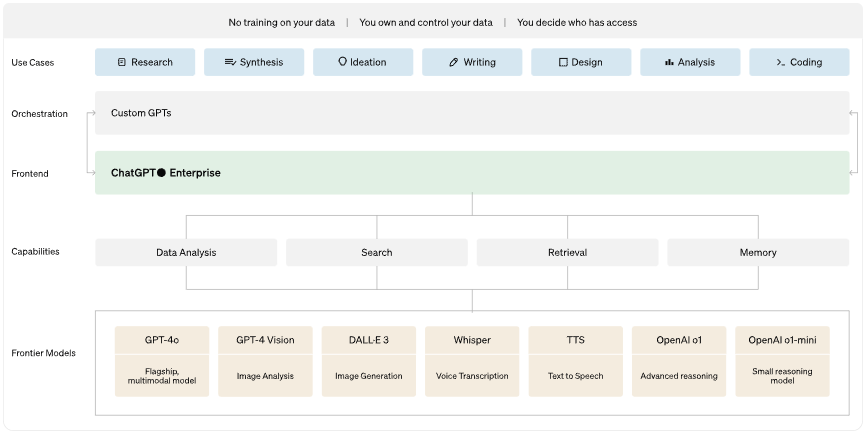867x437 pixels.
Task: Select the Coding use case tile
Action: click(x=799, y=62)
